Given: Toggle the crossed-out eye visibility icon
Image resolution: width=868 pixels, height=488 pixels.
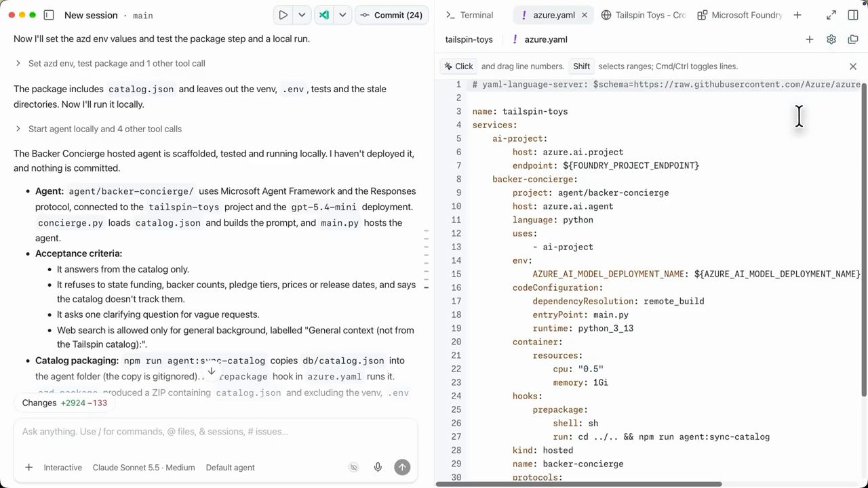Looking at the screenshot, I should tap(353, 467).
